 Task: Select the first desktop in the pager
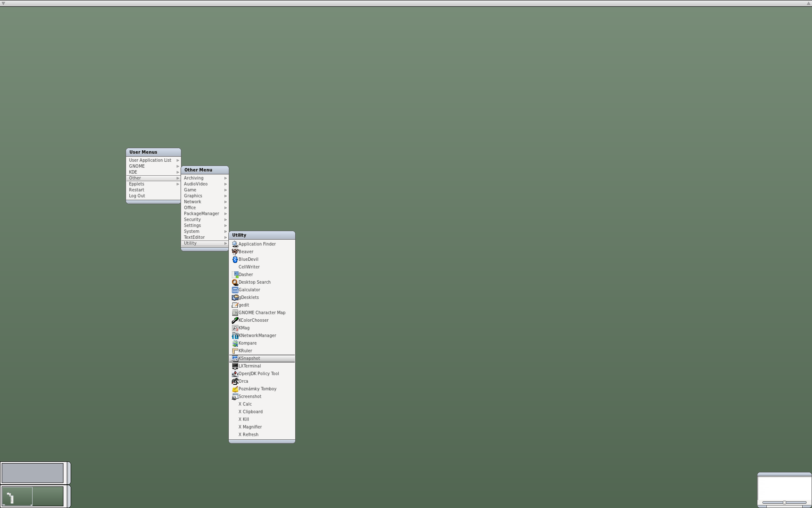(x=17, y=496)
